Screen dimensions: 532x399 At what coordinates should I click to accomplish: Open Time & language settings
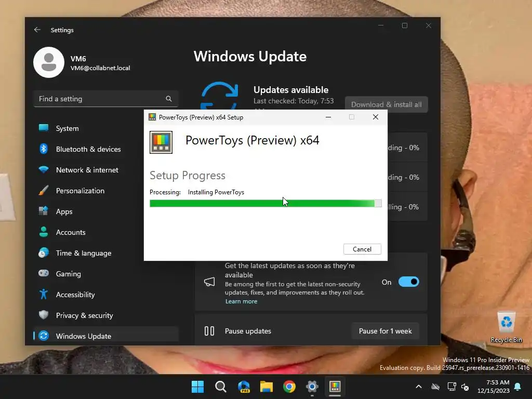106,253
